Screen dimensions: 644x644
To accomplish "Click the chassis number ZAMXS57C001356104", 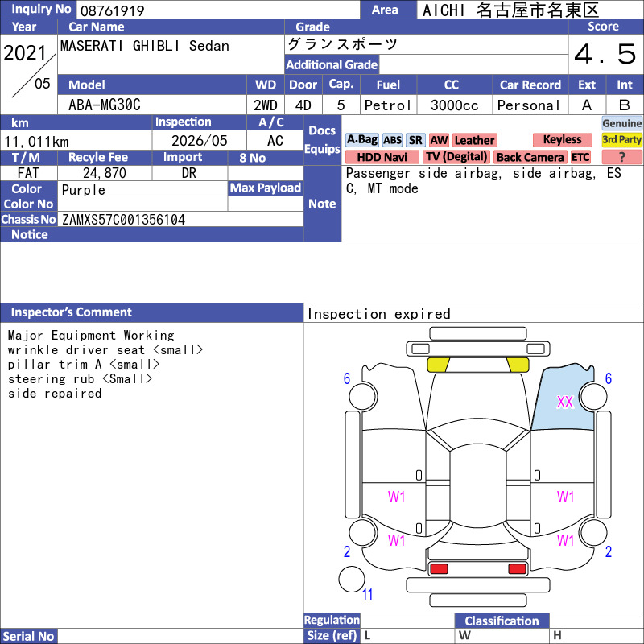I will click(x=123, y=219).
